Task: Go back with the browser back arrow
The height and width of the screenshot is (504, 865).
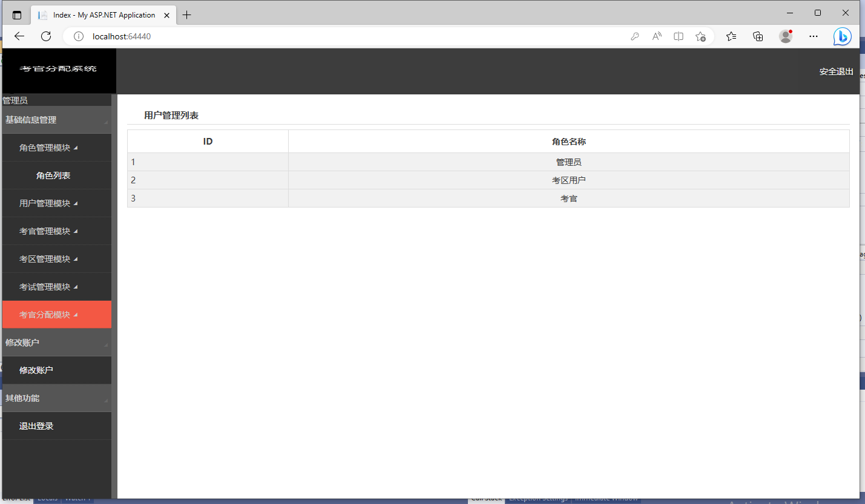Action: click(19, 36)
